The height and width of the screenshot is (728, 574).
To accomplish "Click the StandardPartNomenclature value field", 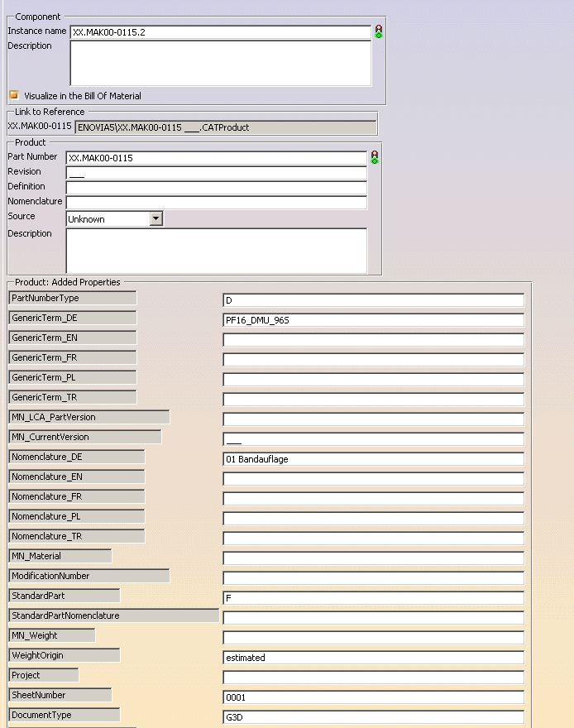I will pos(374,618).
